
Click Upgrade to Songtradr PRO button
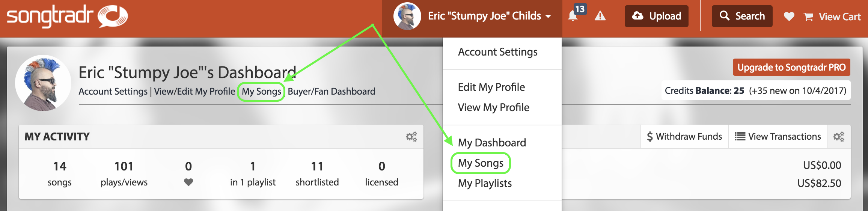pos(791,67)
